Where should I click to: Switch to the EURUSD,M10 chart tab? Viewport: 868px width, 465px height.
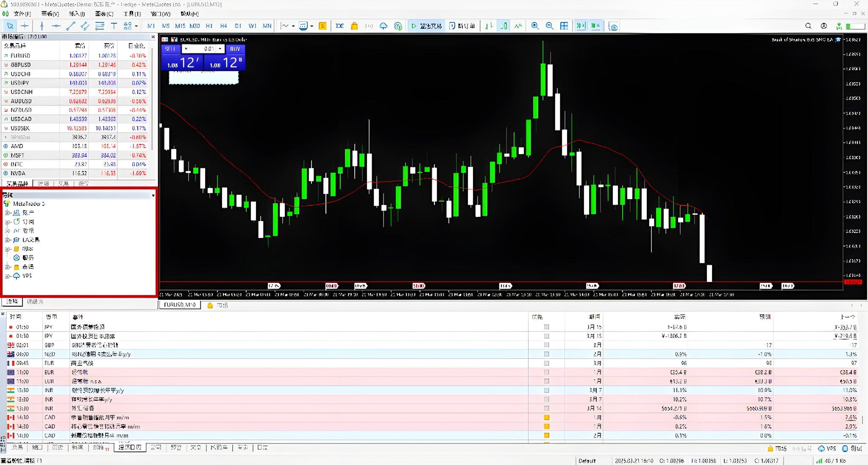(x=180, y=305)
